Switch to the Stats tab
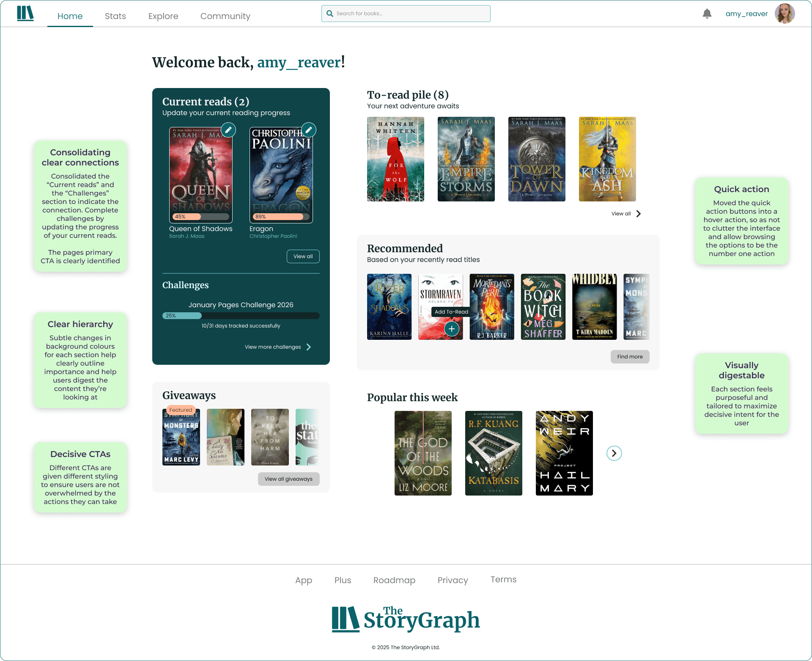This screenshot has height=661, width=812. 115,16
